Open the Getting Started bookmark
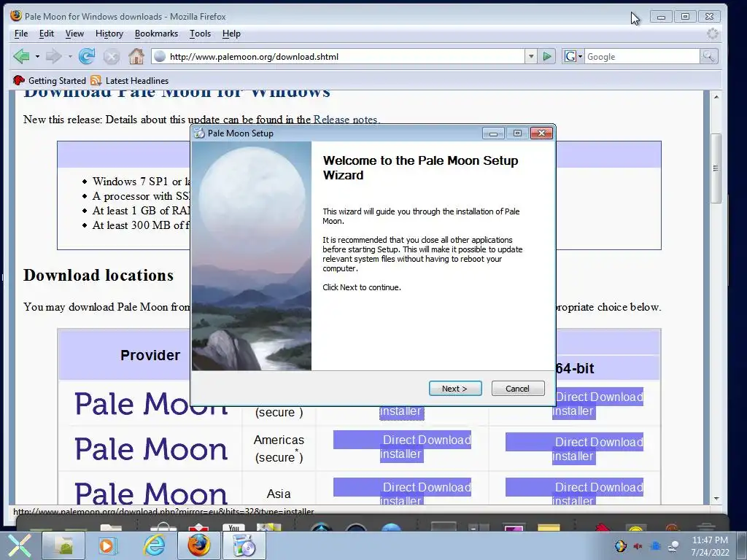The width and height of the screenshot is (747, 560). (x=50, y=80)
